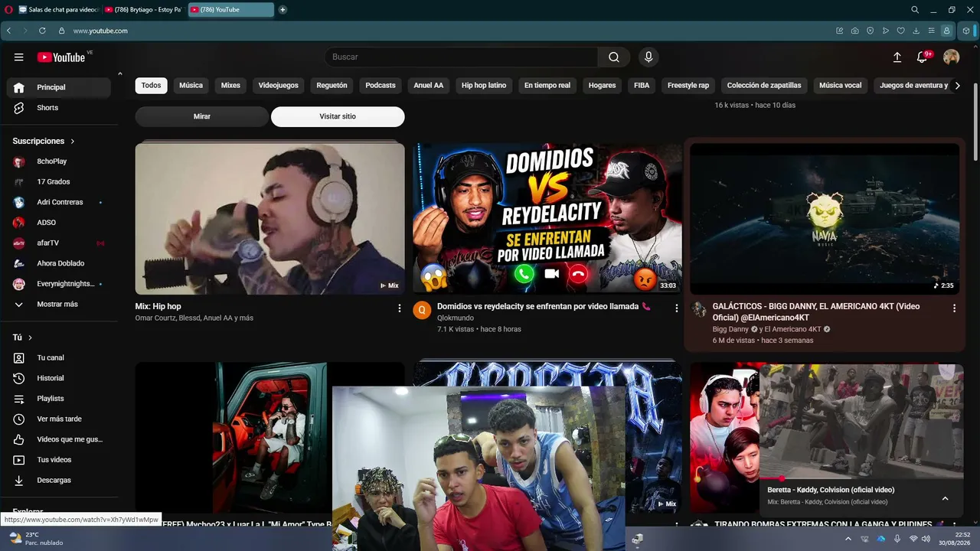The height and width of the screenshot is (551, 980).
Task: Go to Principal in the sidebar
Action: (x=58, y=87)
